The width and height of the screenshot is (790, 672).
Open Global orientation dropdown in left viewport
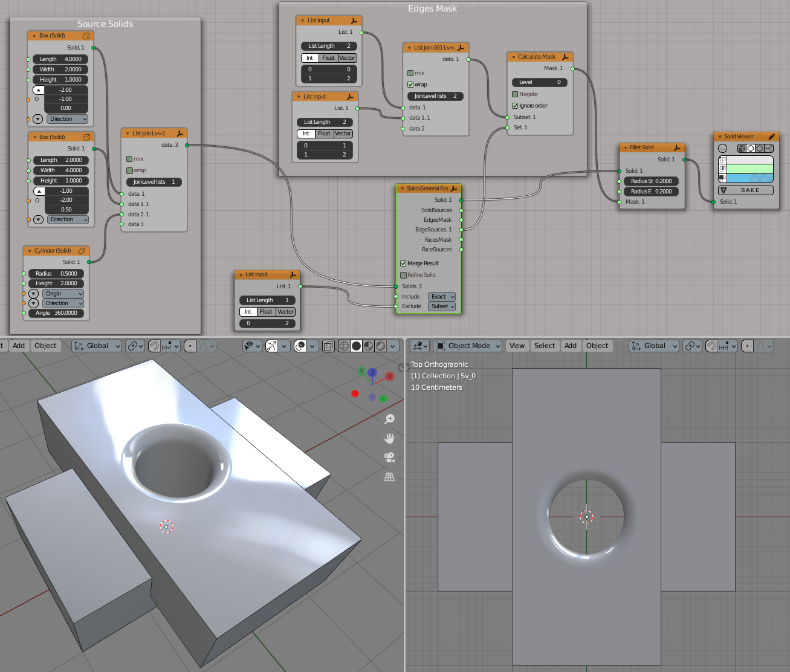97,346
